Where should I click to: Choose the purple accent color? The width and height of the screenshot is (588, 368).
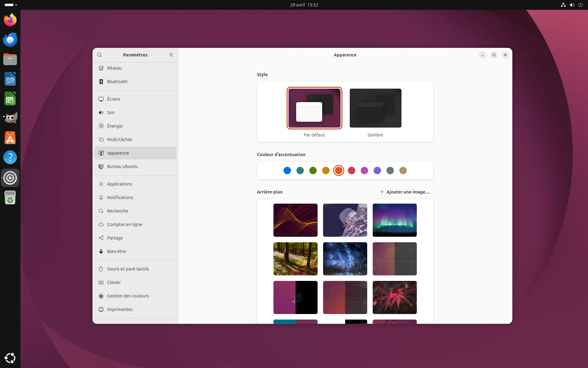[x=377, y=171]
